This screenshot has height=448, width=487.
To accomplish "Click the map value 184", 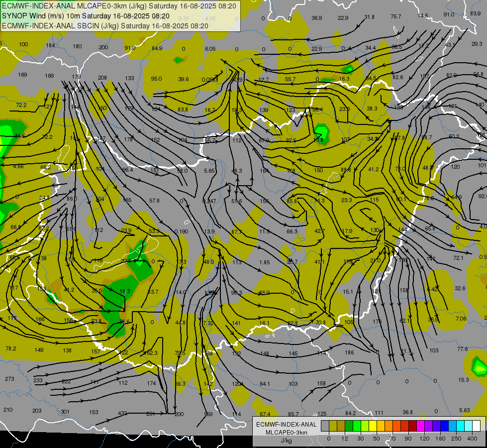I will [50, 45].
